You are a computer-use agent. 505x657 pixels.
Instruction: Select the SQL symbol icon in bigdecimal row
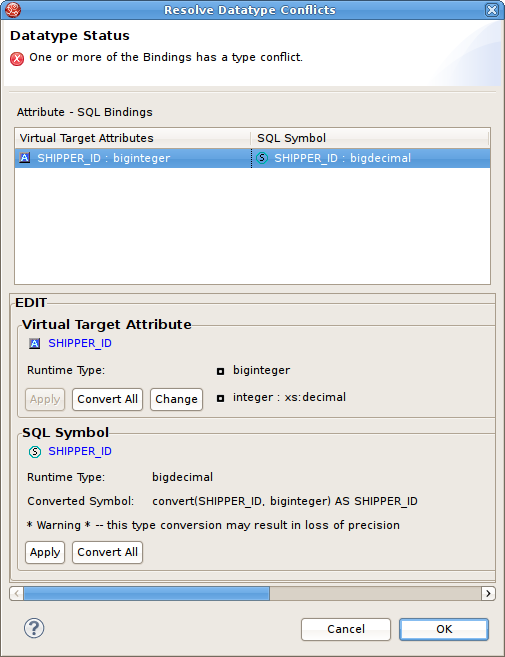[262, 158]
